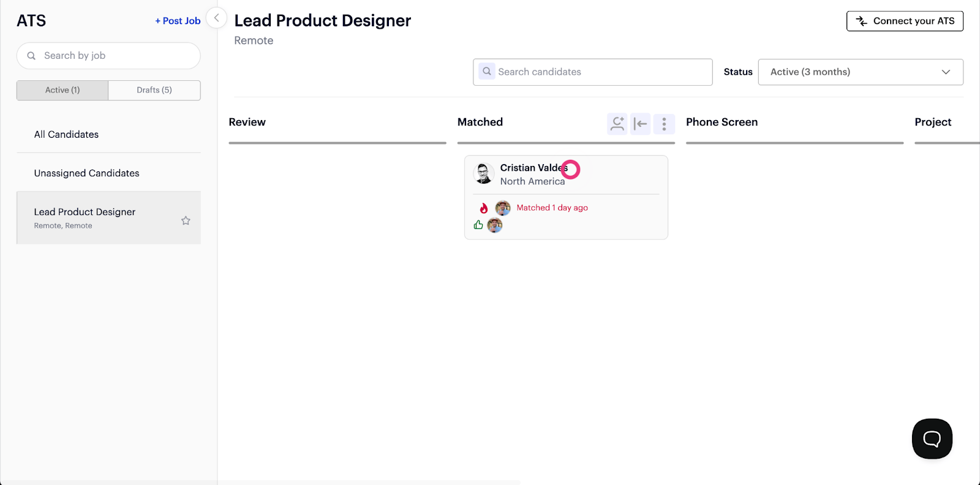Open the Cristian Valdes candidate name

(x=534, y=168)
